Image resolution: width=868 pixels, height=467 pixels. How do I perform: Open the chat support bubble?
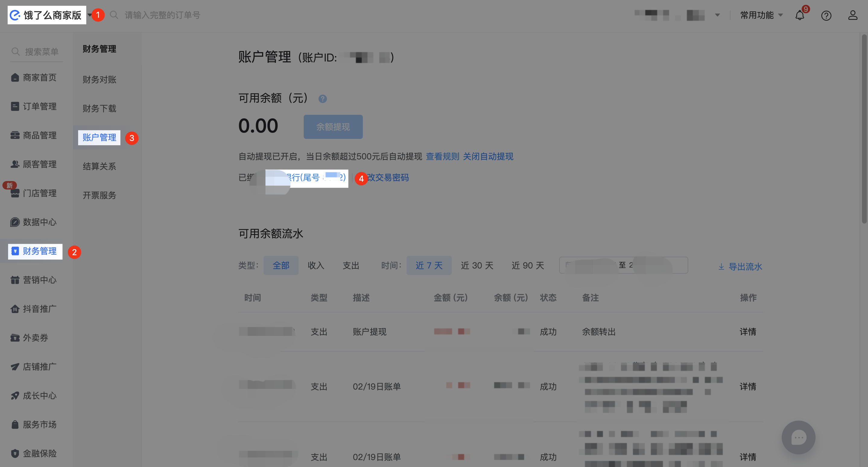click(798, 437)
